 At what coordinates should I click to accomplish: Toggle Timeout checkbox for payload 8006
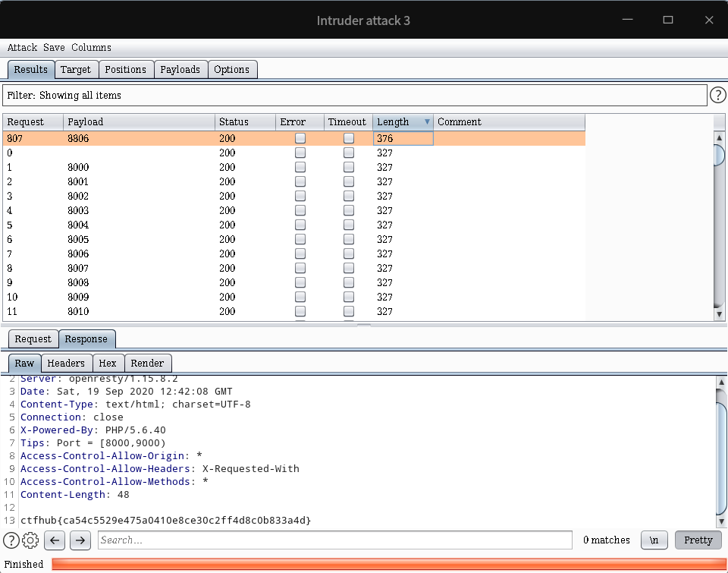pyautogui.click(x=349, y=253)
